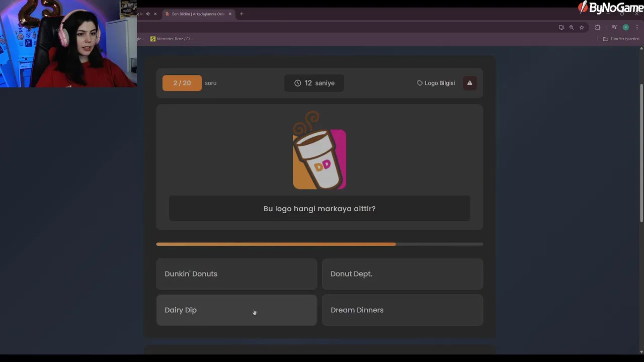Click the question text 'Bu logo hangi markaya aittir?'

[319, 209]
